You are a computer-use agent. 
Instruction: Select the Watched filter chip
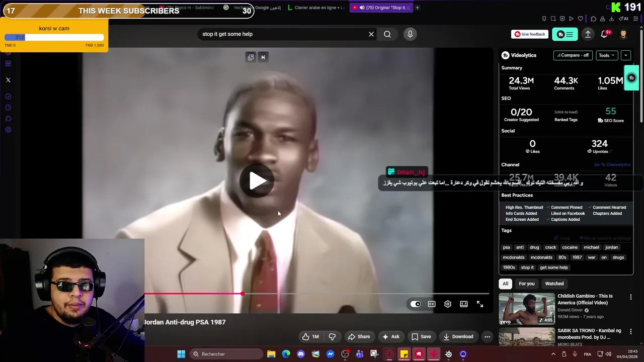[x=554, y=284]
